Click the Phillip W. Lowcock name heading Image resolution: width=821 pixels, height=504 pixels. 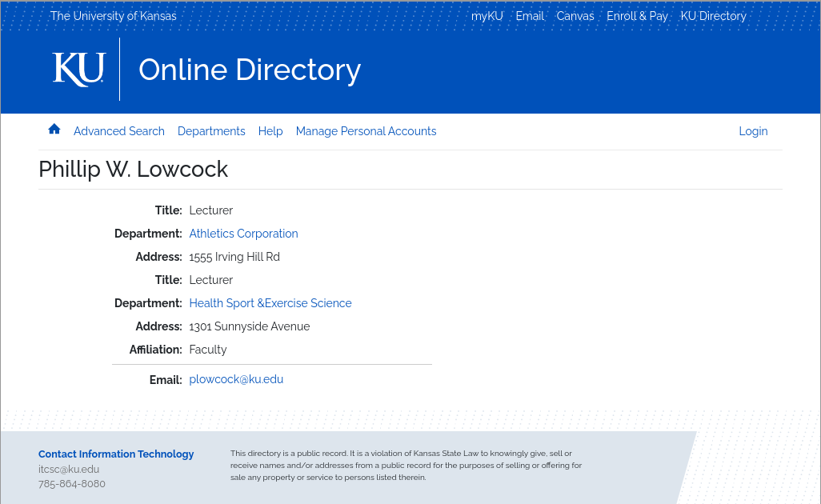pyautogui.click(x=134, y=170)
